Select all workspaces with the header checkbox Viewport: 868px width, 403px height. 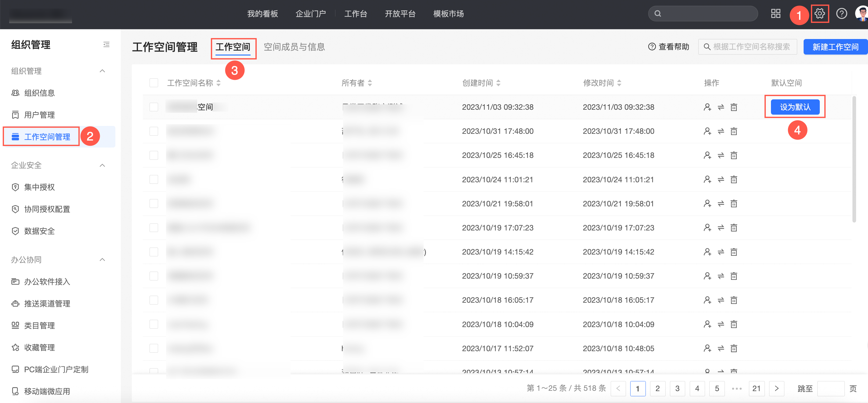[x=154, y=83]
